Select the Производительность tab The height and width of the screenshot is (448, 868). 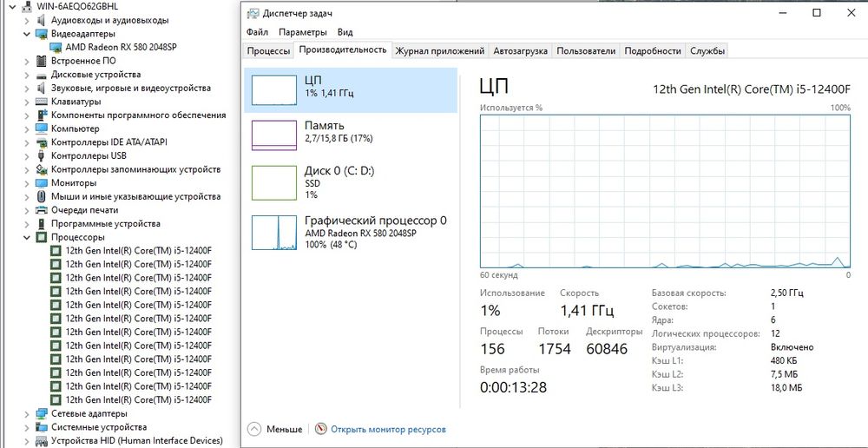(343, 49)
